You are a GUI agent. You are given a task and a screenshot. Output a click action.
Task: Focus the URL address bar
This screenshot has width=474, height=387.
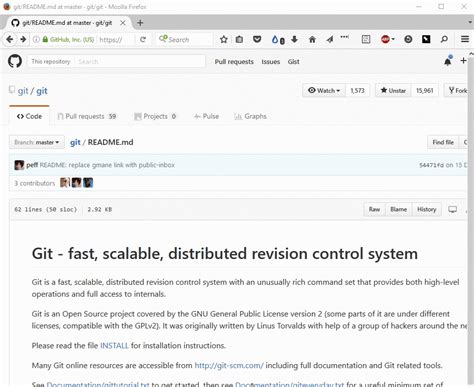point(116,39)
